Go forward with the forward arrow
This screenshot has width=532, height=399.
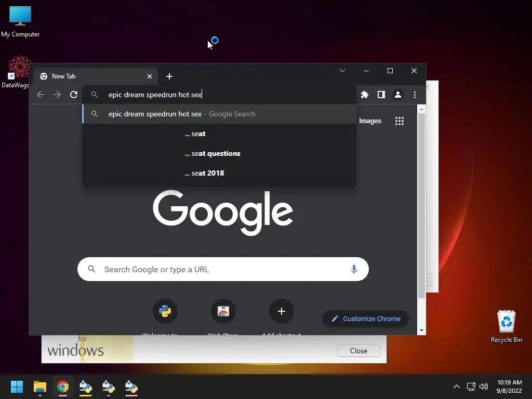[x=57, y=95]
